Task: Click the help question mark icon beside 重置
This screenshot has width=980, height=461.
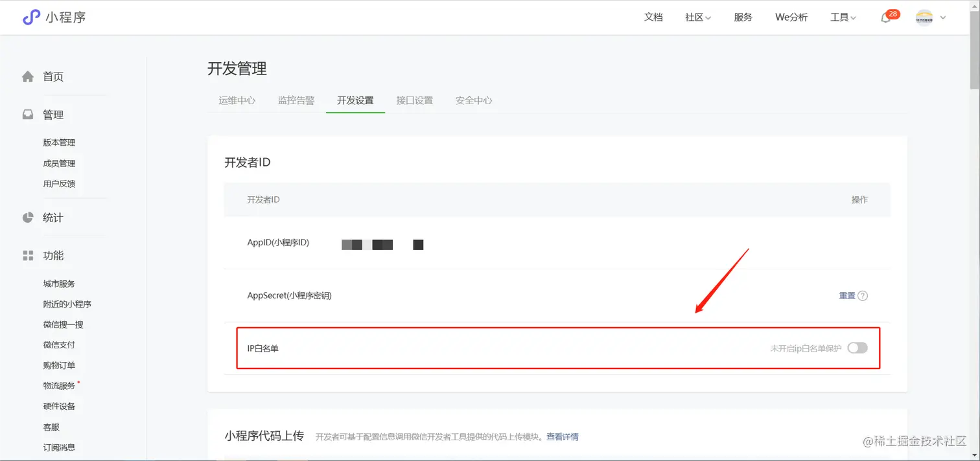Action: [x=863, y=296]
